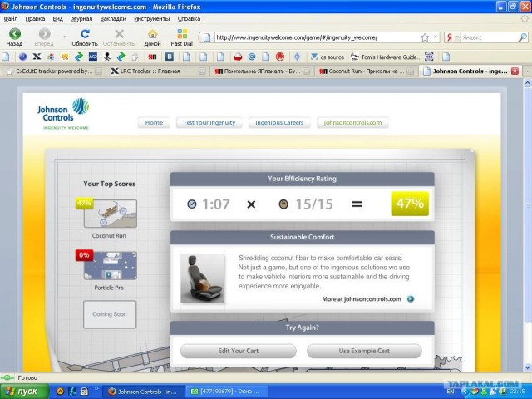Click the пуск Start button
Viewport: 532px width, 399px height.
24,392
